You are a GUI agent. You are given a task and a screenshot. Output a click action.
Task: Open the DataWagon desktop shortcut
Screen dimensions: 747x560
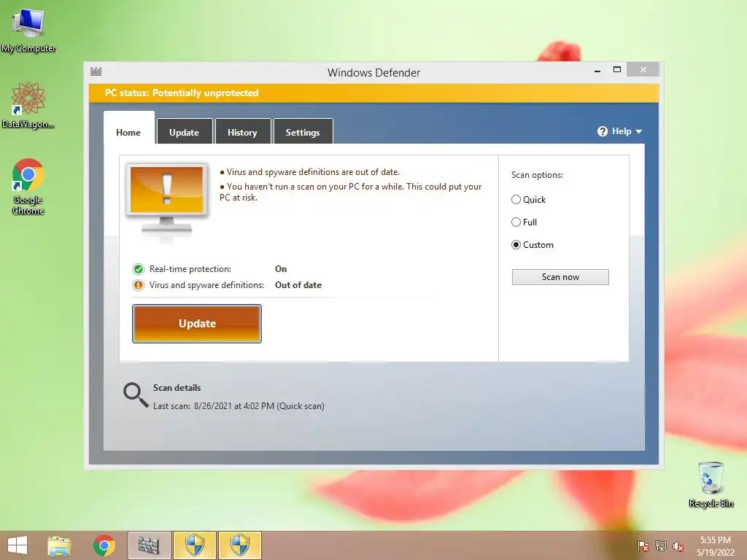pos(28,105)
